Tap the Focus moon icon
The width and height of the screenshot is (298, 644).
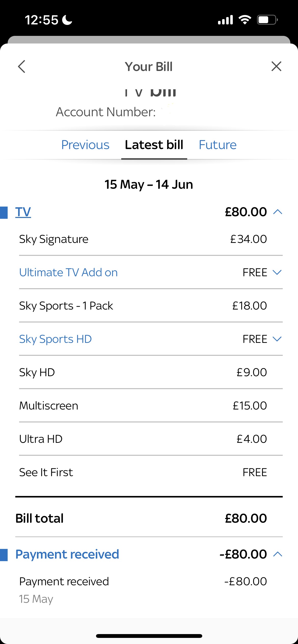pyautogui.click(x=67, y=20)
